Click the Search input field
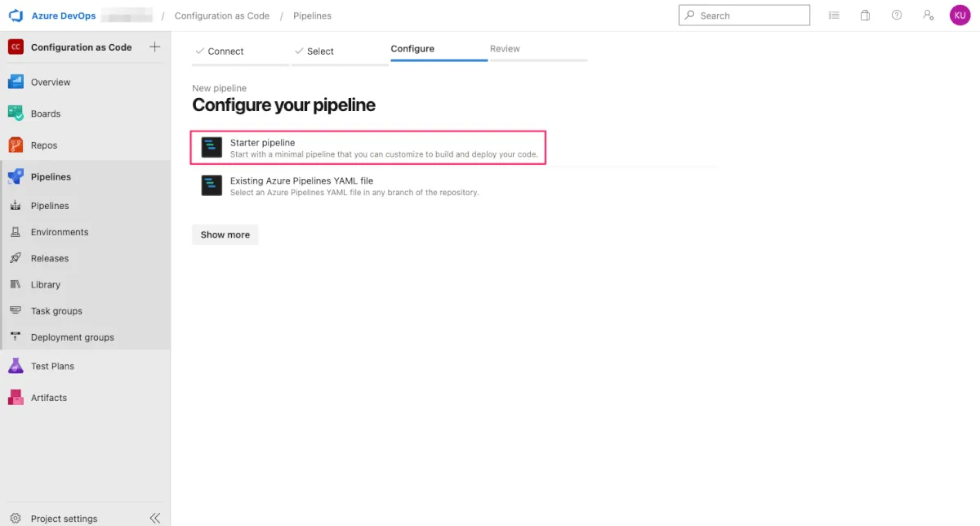The width and height of the screenshot is (980, 526). click(x=751, y=16)
